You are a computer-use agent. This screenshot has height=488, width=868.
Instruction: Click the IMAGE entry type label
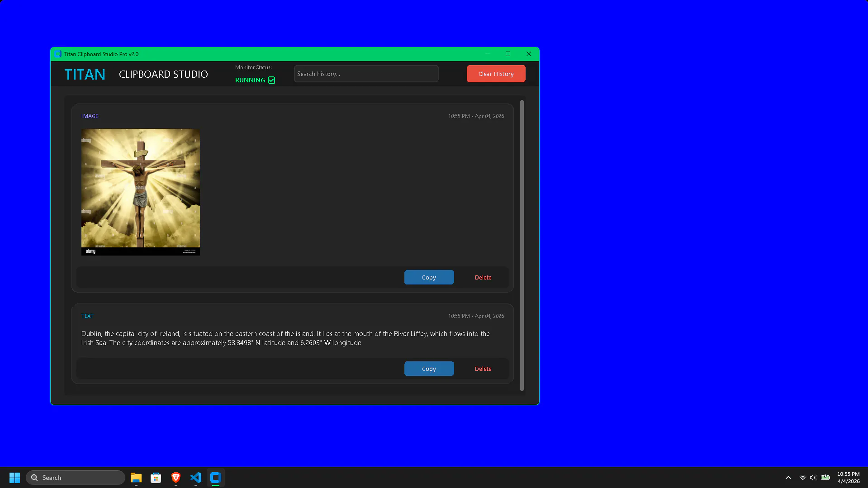[x=90, y=116]
